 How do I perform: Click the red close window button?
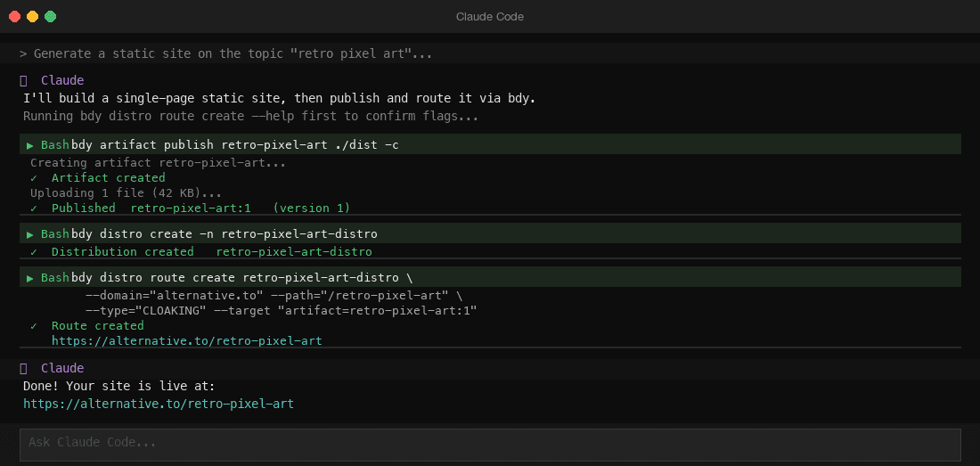point(14,16)
